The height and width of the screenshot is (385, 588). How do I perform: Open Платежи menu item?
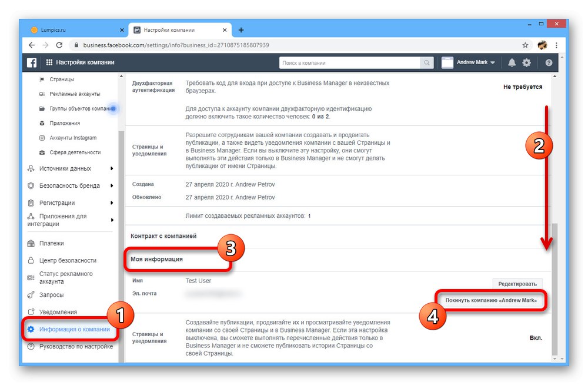pyautogui.click(x=51, y=243)
